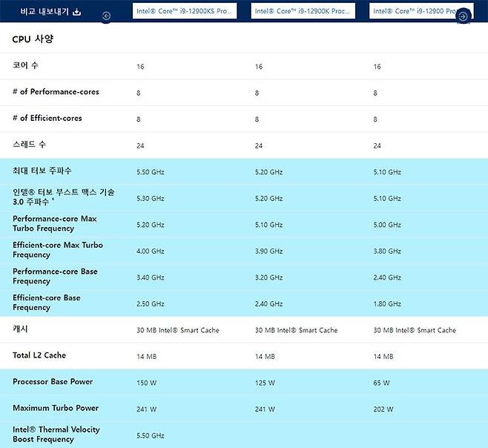Click the 코어 수 row label

[x=25, y=66]
